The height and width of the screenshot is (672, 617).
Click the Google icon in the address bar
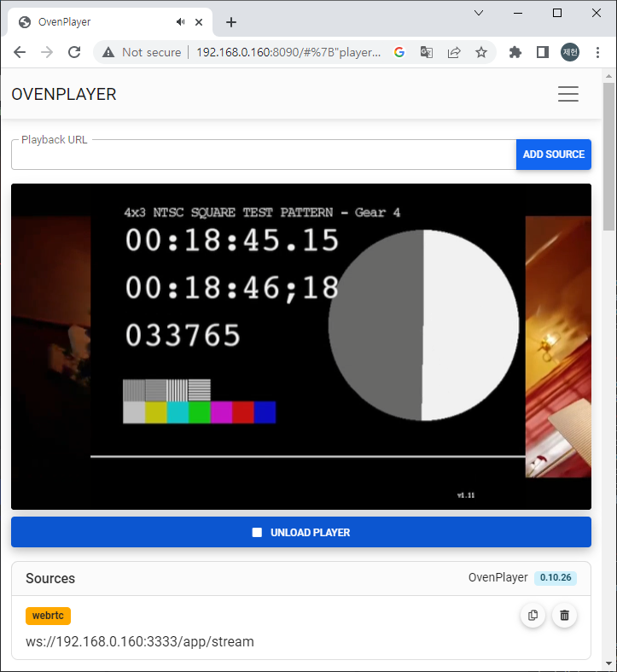tap(399, 52)
